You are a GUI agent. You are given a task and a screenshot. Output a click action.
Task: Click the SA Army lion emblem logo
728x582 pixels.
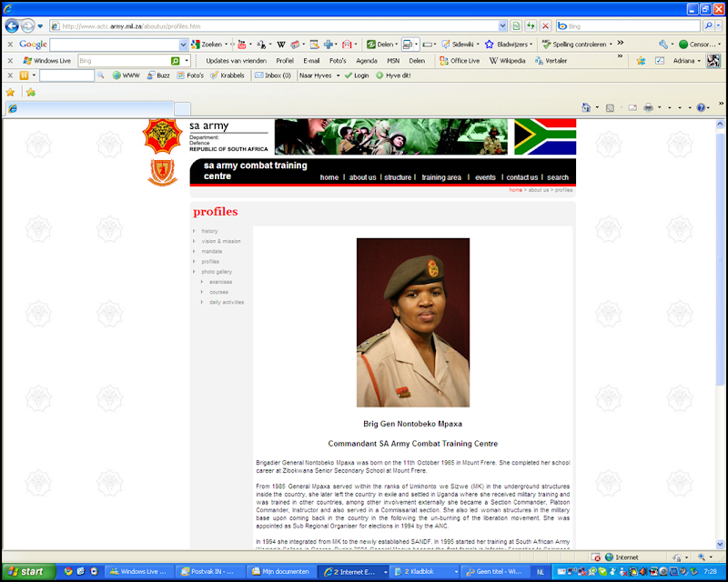coord(163,136)
